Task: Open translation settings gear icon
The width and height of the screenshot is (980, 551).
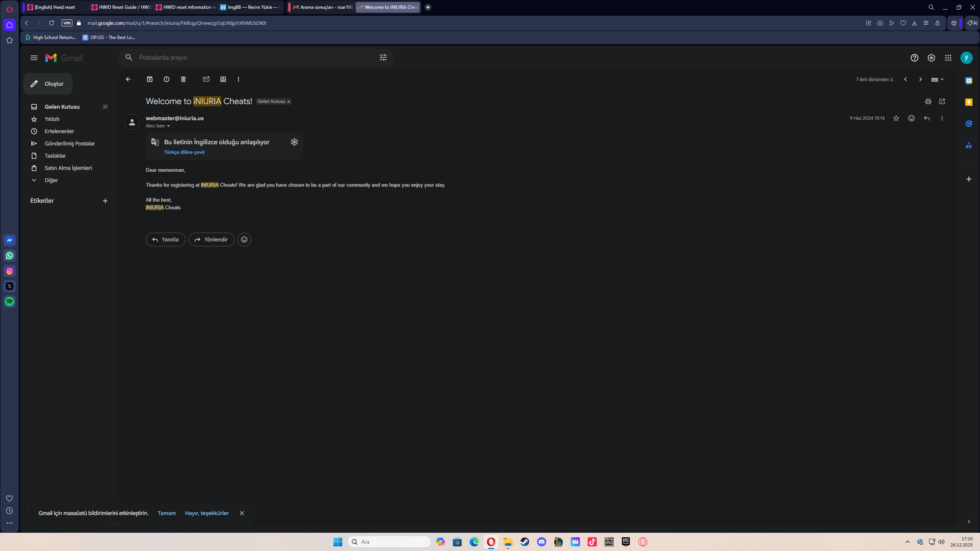Action: (294, 142)
